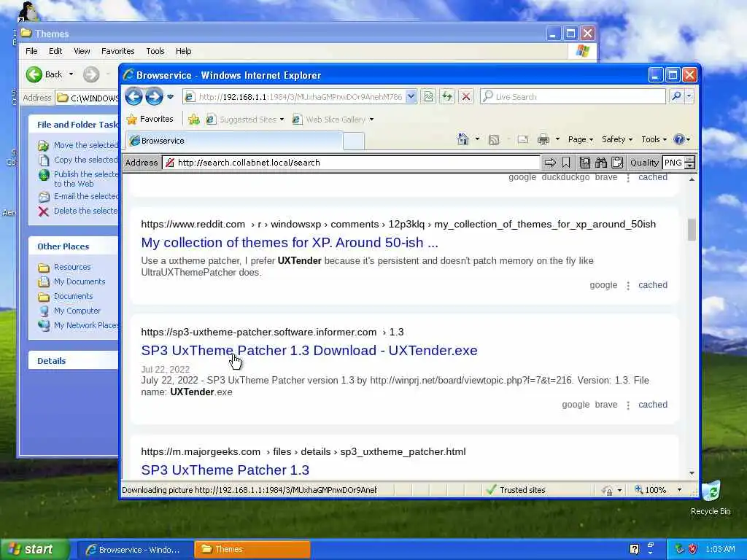Click the Live Search magnifier button

(676, 97)
